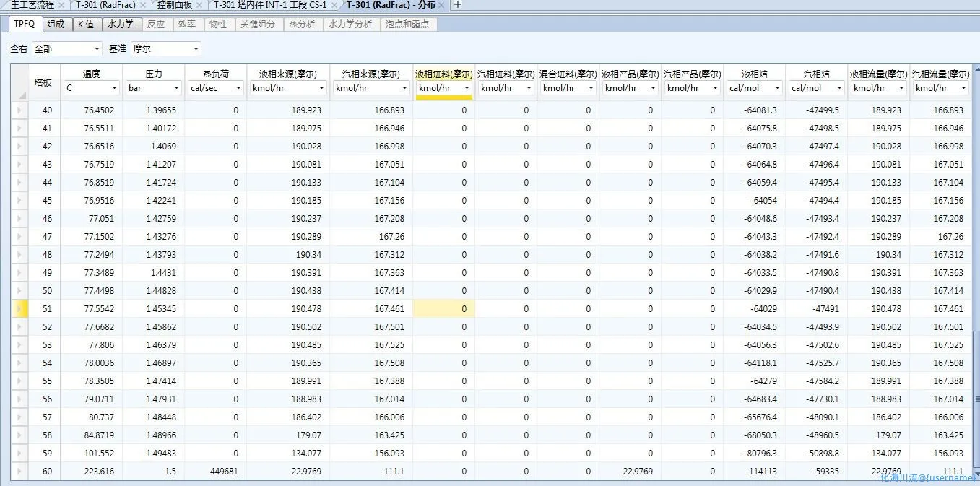This screenshot has height=486, width=980.
Task: Close the T-301 (RadFrac) document tab
Action: coord(142,4)
